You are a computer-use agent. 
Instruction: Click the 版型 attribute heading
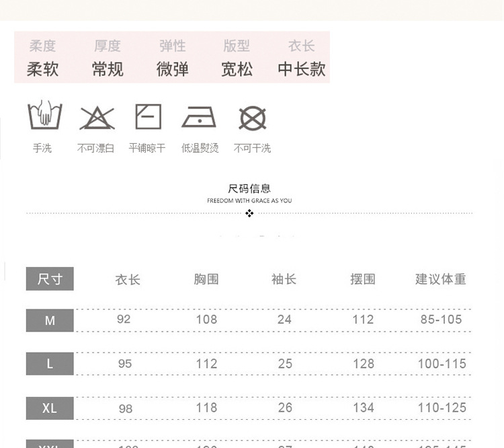point(237,46)
